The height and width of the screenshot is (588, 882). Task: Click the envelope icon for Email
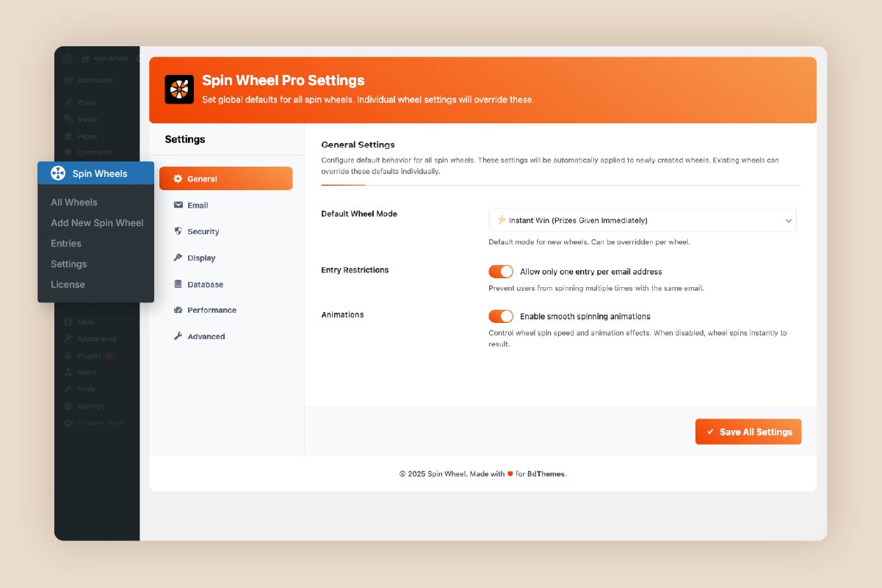coord(178,205)
